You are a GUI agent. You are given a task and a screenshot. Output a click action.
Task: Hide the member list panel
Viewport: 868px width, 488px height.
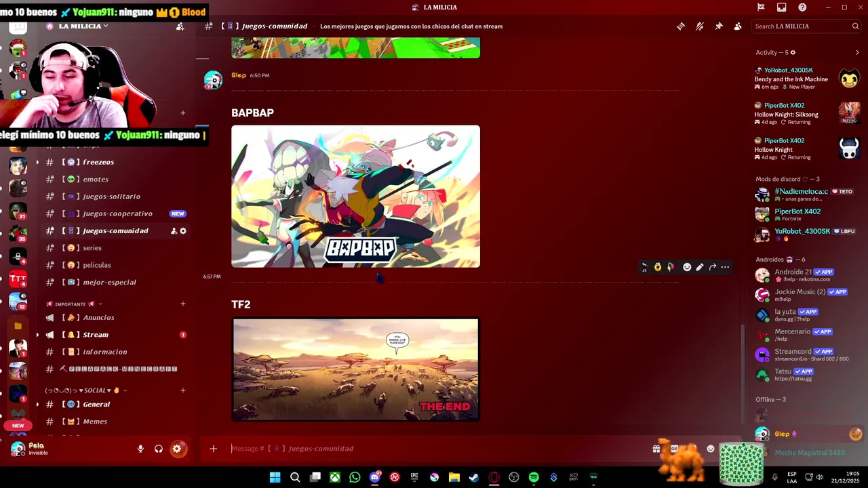tap(738, 26)
